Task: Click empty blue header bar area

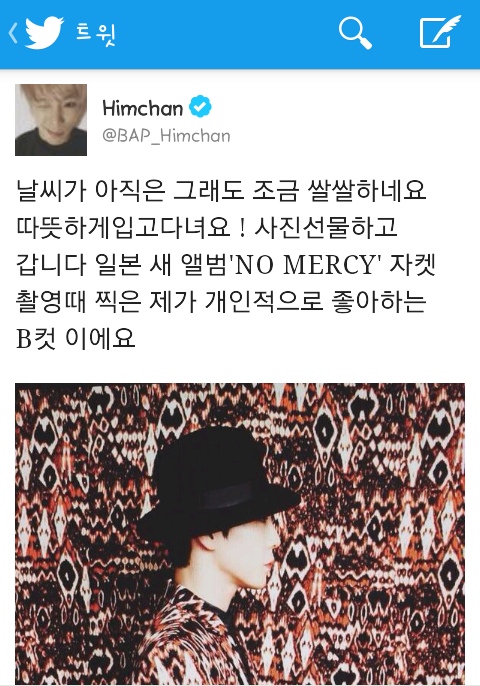Action: (x=228, y=33)
